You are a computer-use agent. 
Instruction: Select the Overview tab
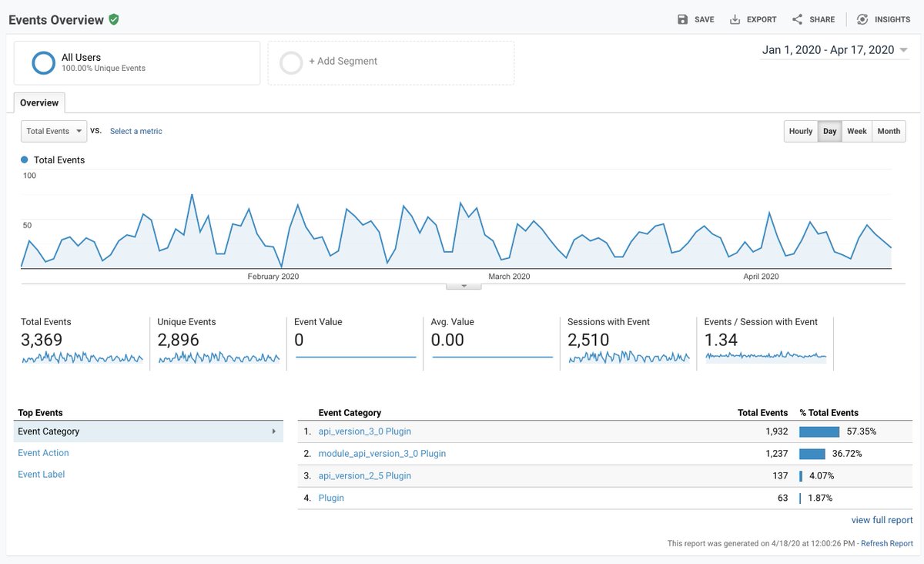click(39, 102)
